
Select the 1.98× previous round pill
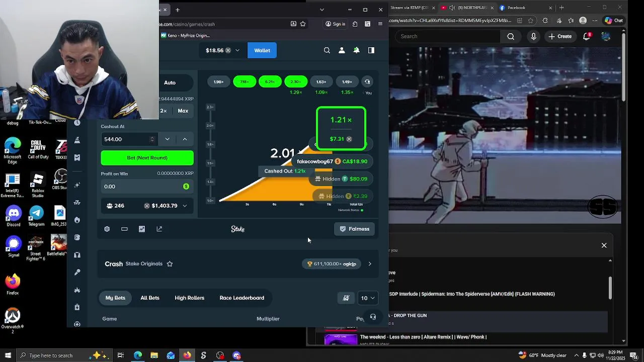click(218, 82)
